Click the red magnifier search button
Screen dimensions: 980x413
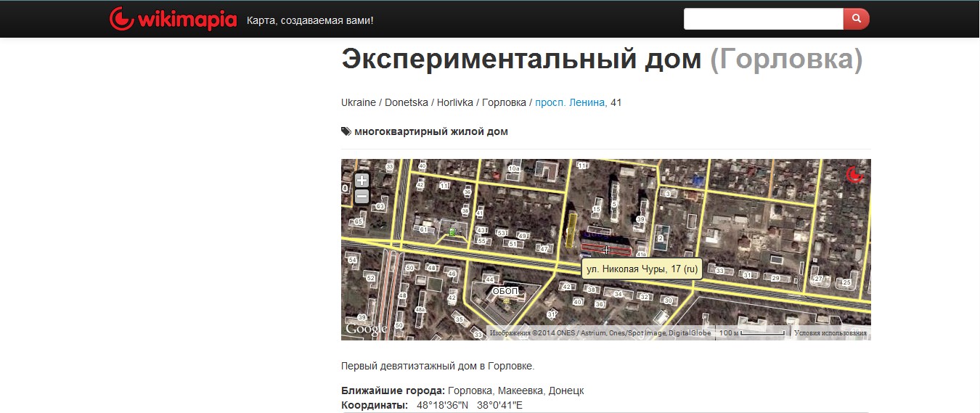tap(856, 19)
